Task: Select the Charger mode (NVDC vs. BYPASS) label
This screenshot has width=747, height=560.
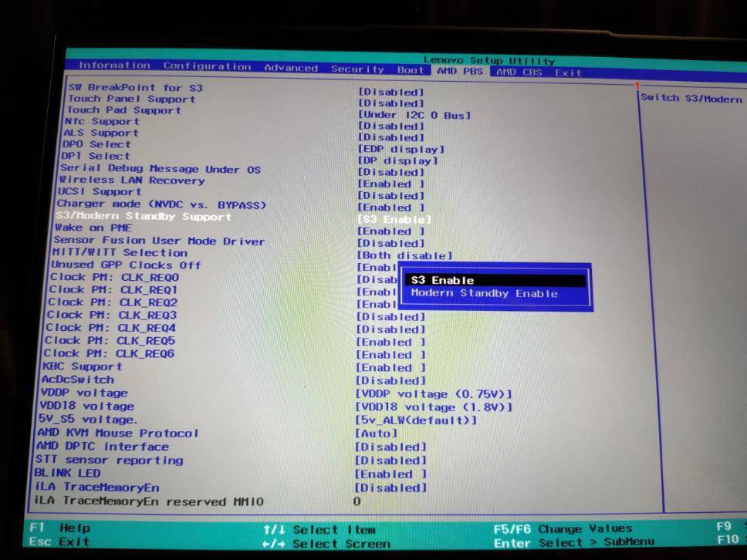Action: point(161,204)
